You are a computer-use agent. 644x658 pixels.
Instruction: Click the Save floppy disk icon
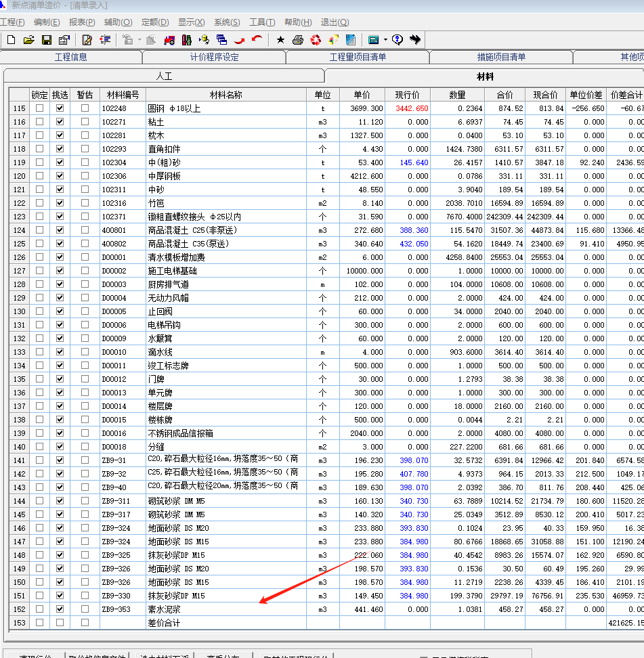[47, 40]
